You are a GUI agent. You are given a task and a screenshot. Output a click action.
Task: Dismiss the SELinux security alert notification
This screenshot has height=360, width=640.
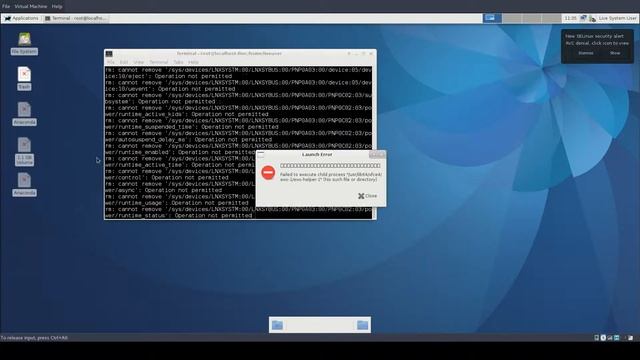[x=586, y=53]
